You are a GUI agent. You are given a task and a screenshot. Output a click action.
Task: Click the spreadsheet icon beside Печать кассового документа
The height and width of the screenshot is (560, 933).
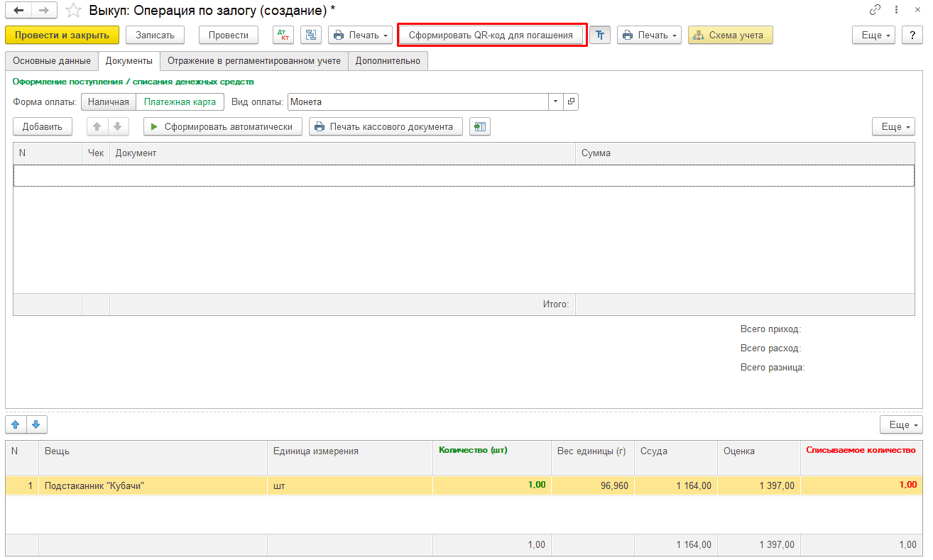(480, 127)
